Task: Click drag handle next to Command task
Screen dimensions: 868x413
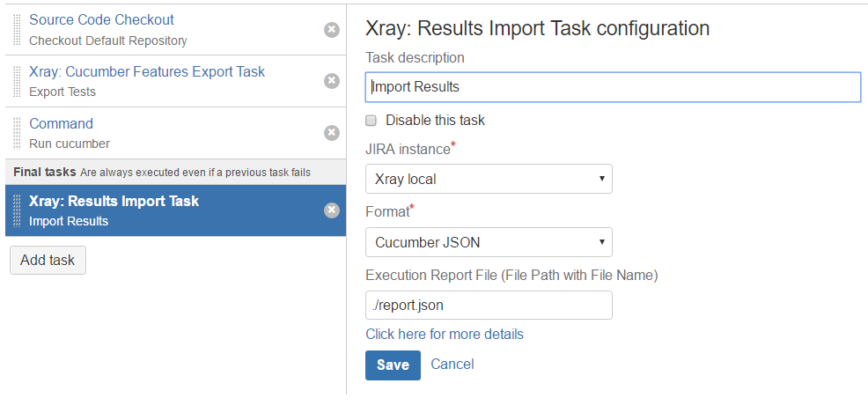Action: (17, 133)
